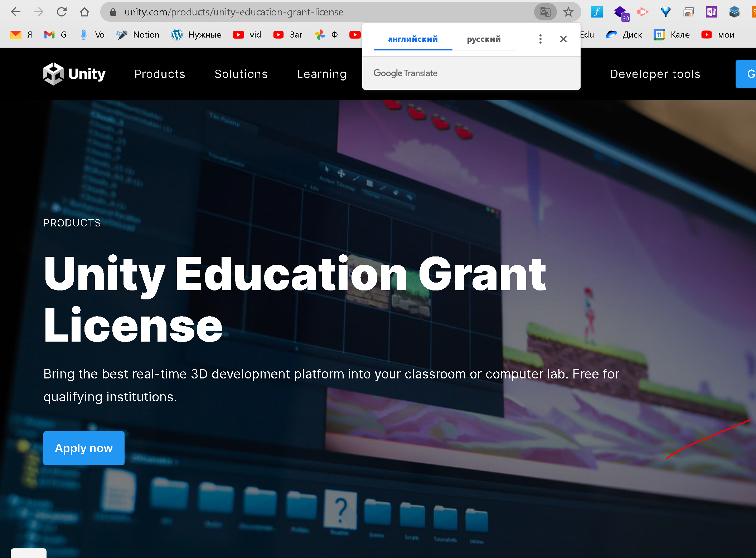
Task: Open the Заг YouTube bookmark
Action: pos(287,35)
